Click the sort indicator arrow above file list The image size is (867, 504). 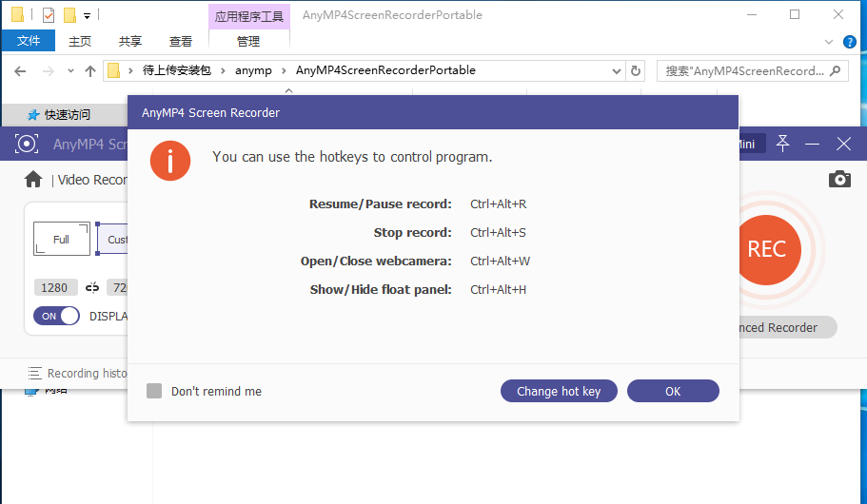tap(288, 90)
